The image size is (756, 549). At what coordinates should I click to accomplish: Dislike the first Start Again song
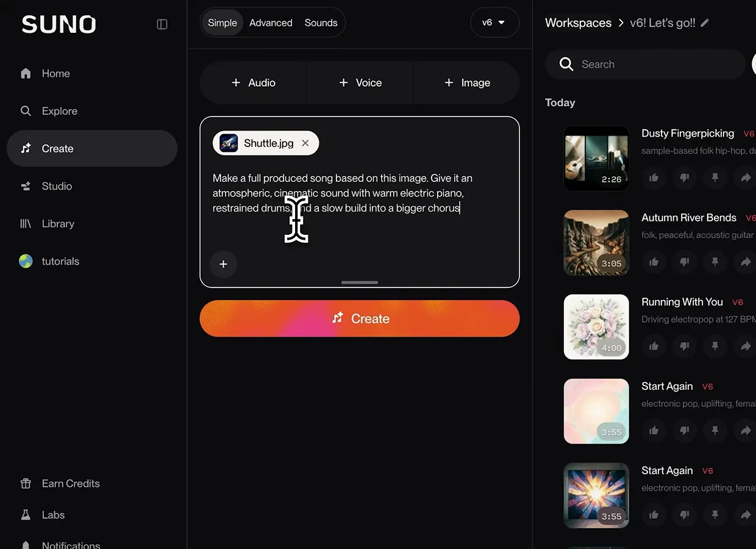coord(685,430)
